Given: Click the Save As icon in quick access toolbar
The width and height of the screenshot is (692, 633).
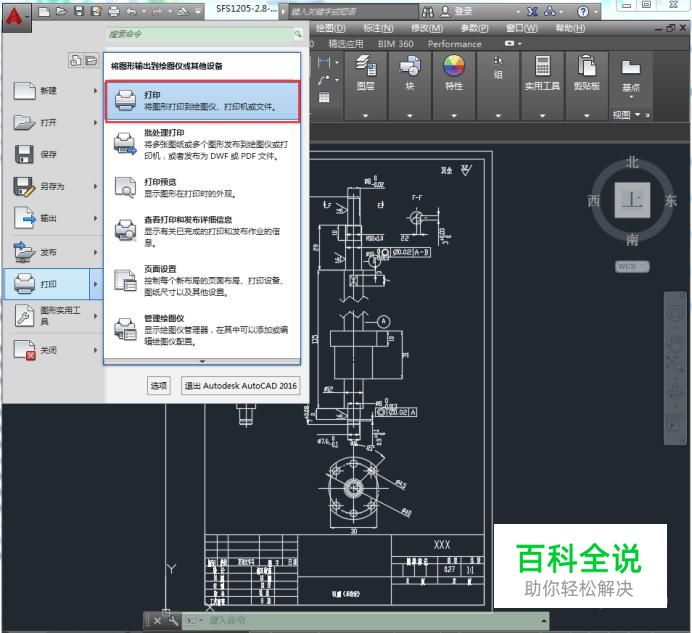Looking at the screenshot, I should [96, 11].
